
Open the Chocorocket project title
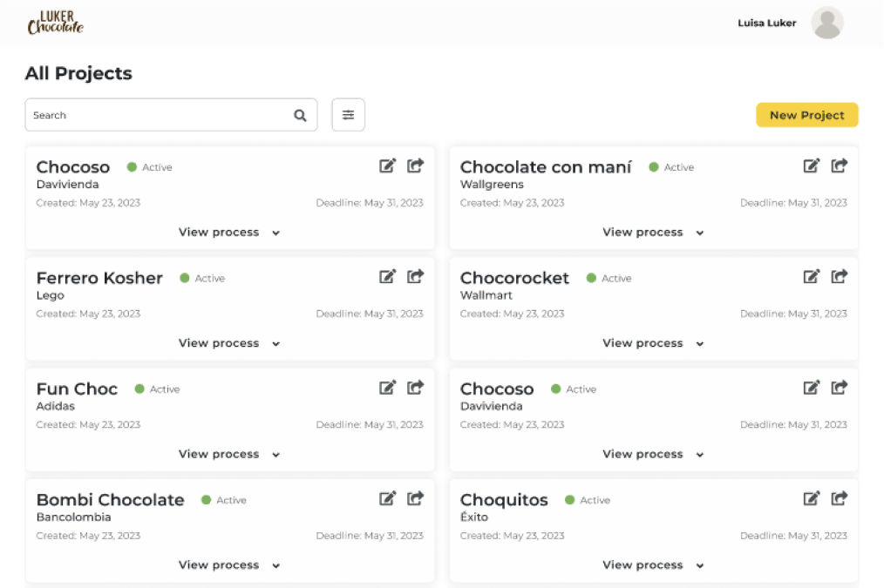pos(514,278)
